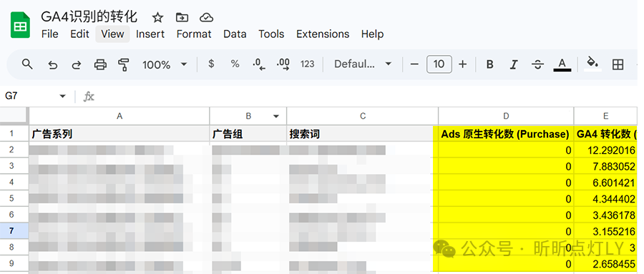Redo the last action
The height and width of the screenshot is (274, 644).
pyautogui.click(x=77, y=64)
